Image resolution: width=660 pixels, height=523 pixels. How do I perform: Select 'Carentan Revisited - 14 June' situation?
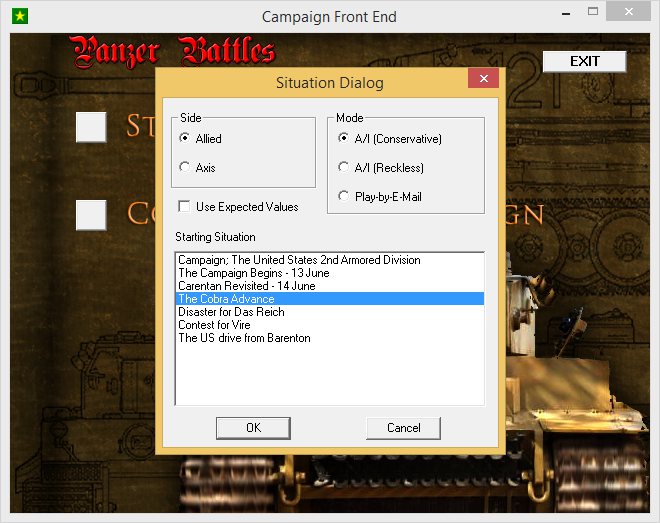330,286
